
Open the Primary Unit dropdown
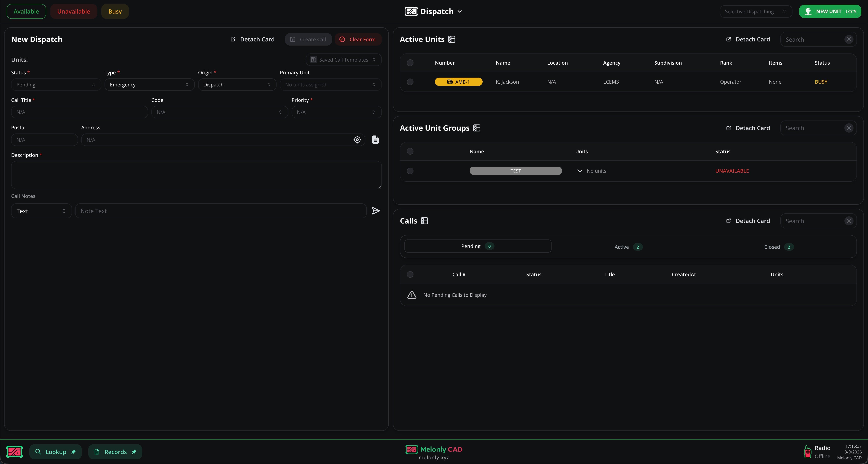[x=331, y=85]
